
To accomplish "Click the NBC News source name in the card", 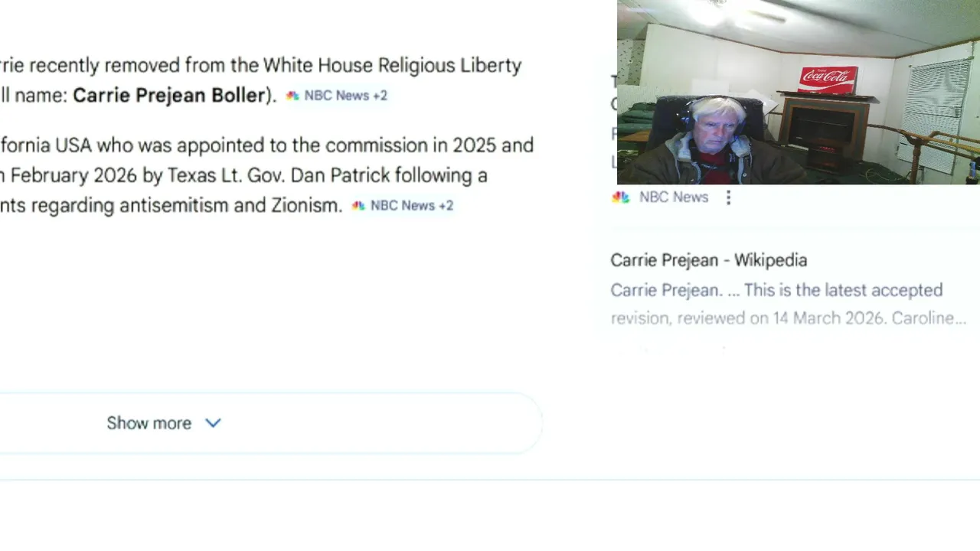I will [674, 197].
